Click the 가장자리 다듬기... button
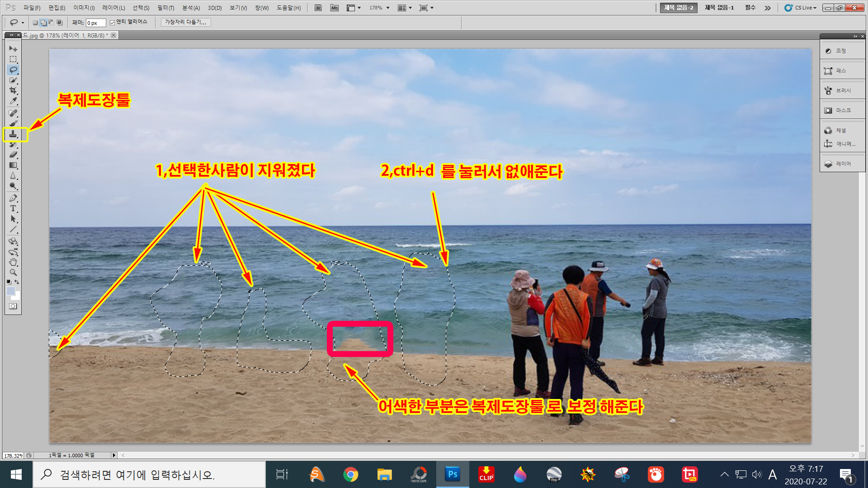 [x=185, y=22]
